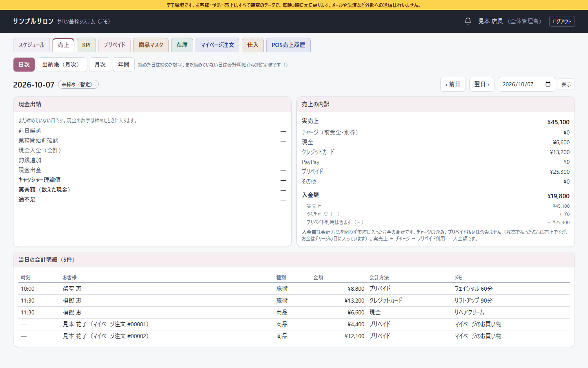Select the 日次 view button

coord(24,65)
